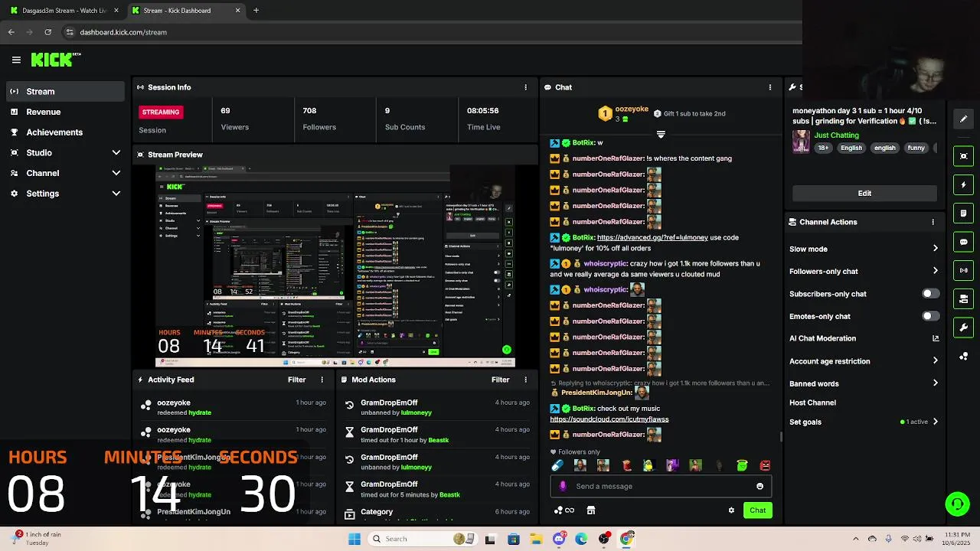This screenshot has height=551, width=980.
Task: Select Stream in the left sidebar
Action: tap(64, 91)
